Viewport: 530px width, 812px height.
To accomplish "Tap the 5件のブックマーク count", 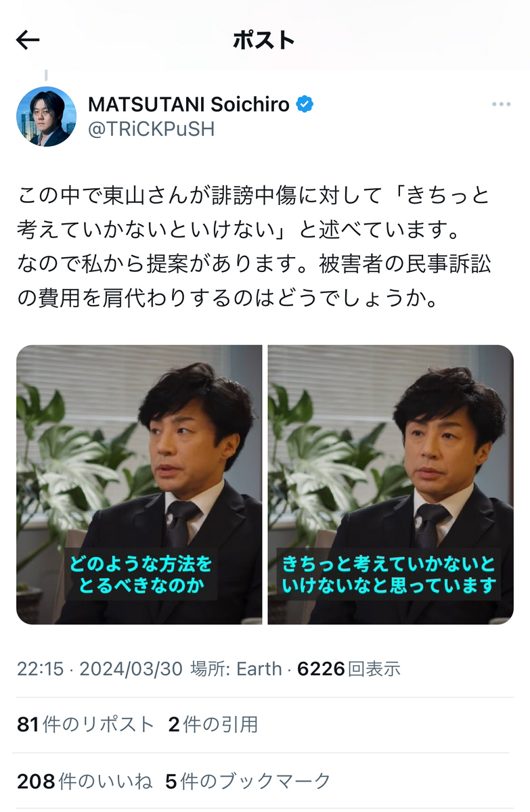I will [248, 782].
